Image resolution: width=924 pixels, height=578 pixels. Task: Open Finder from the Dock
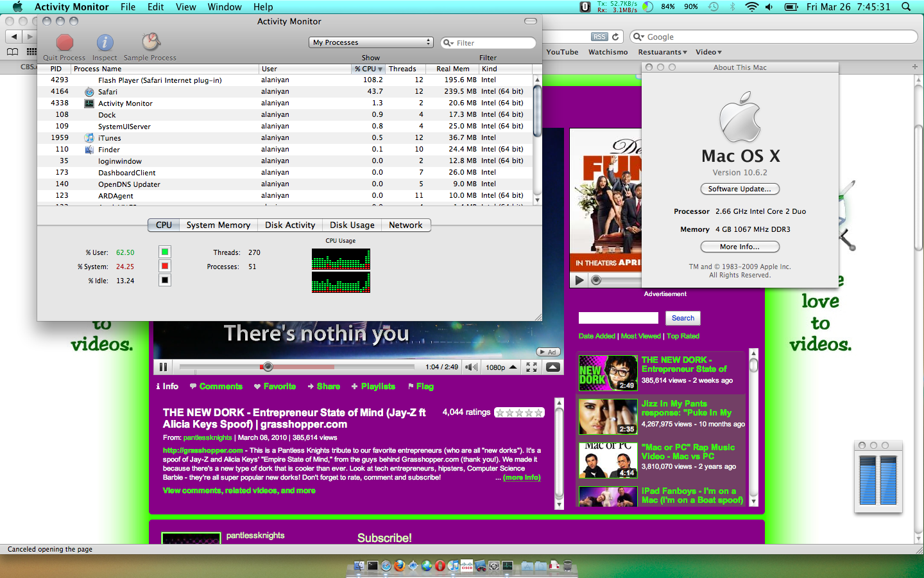click(x=359, y=566)
